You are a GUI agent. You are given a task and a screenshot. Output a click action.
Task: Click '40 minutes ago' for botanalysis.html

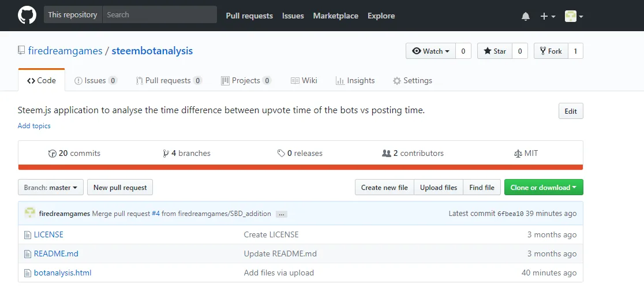click(549, 273)
